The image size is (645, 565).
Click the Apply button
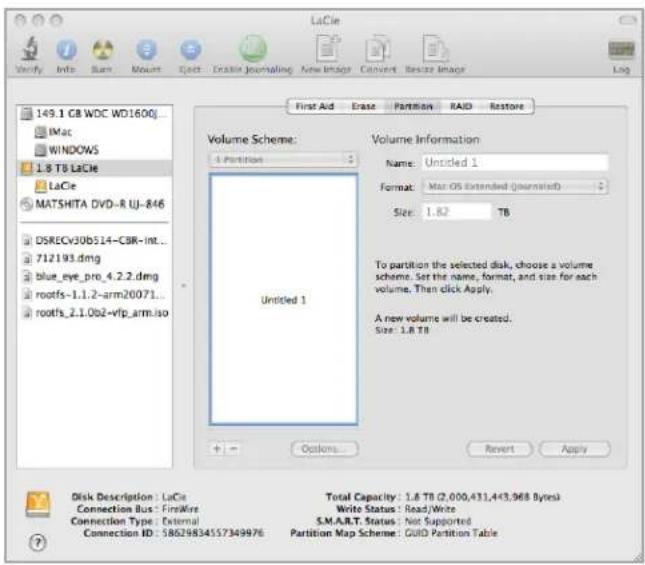click(x=574, y=449)
